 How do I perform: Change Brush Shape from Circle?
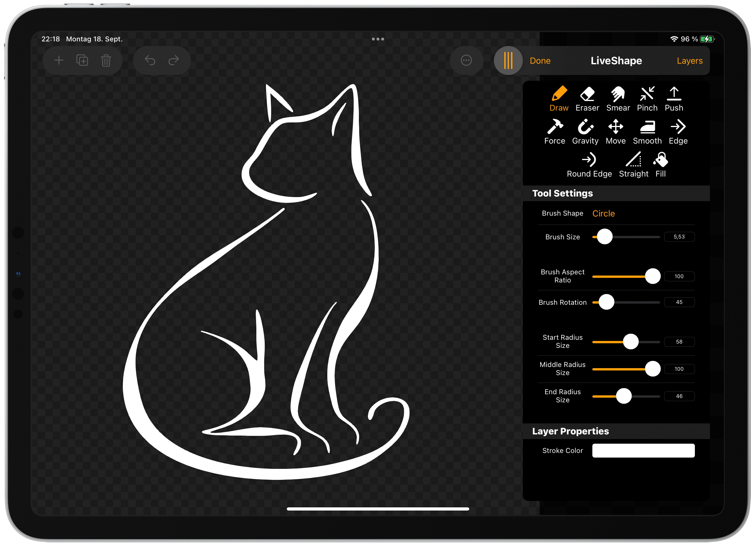coord(603,214)
